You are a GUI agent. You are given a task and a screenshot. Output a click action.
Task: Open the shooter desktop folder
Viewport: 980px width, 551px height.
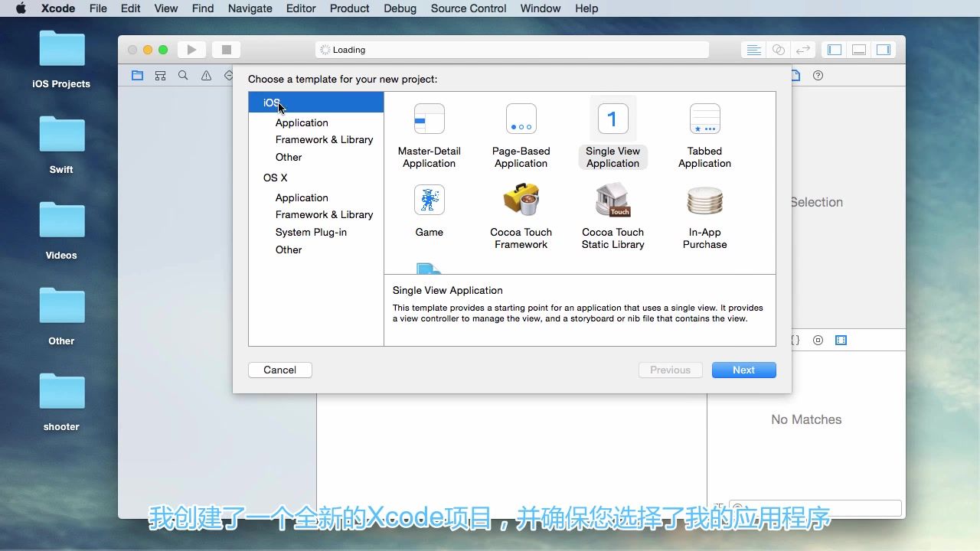click(61, 403)
